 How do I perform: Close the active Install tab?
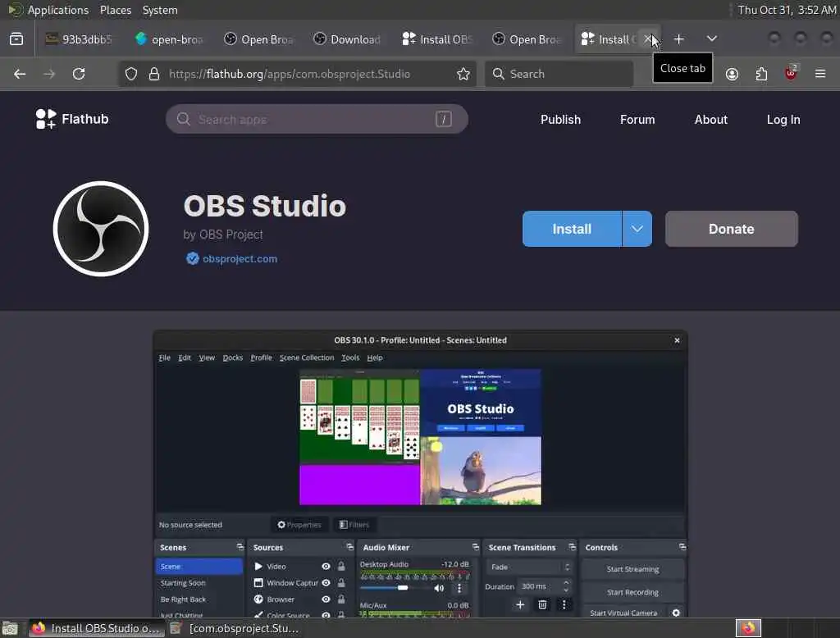[648, 39]
